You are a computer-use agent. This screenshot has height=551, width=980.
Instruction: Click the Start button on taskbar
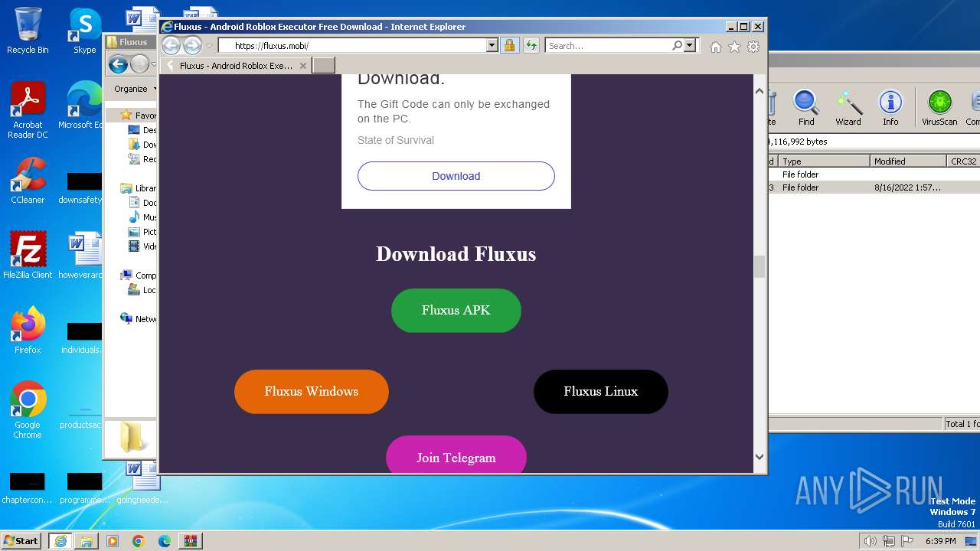21,540
